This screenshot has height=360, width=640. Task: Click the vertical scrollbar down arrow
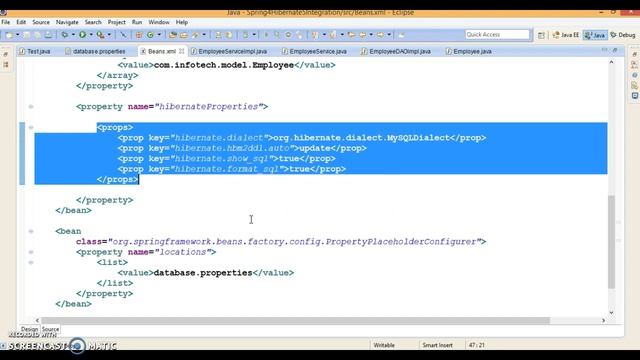[x=611, y=312]
